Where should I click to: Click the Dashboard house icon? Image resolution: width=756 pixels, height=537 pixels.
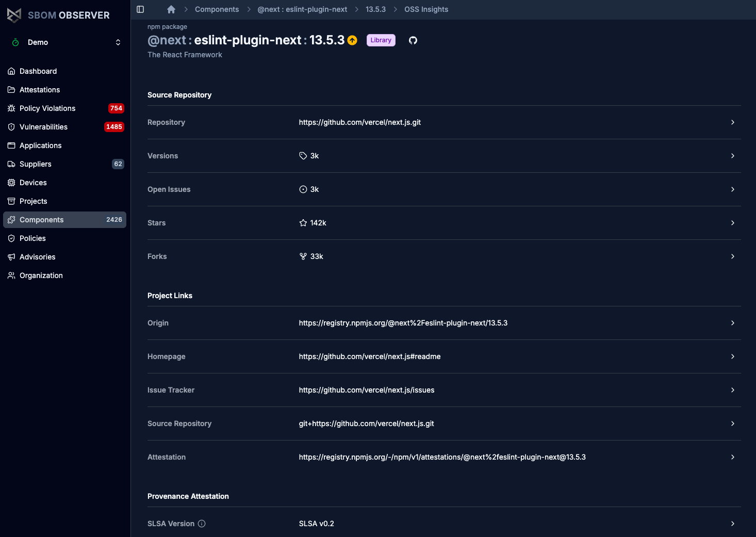[11, 71]
